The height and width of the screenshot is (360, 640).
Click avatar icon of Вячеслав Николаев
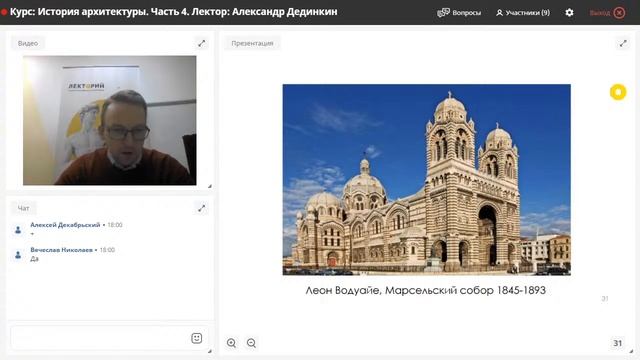point(18,255)
